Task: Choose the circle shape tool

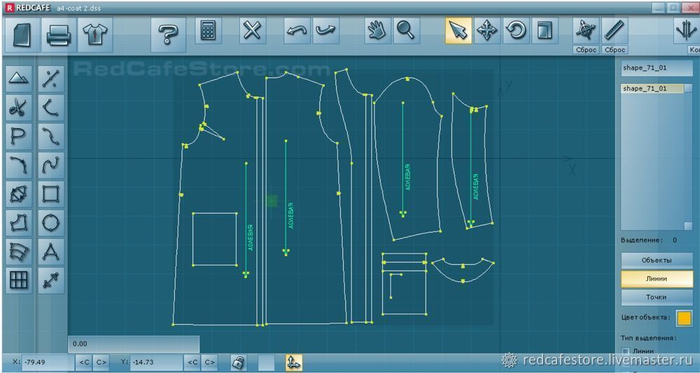Action: tap(51, 223)
